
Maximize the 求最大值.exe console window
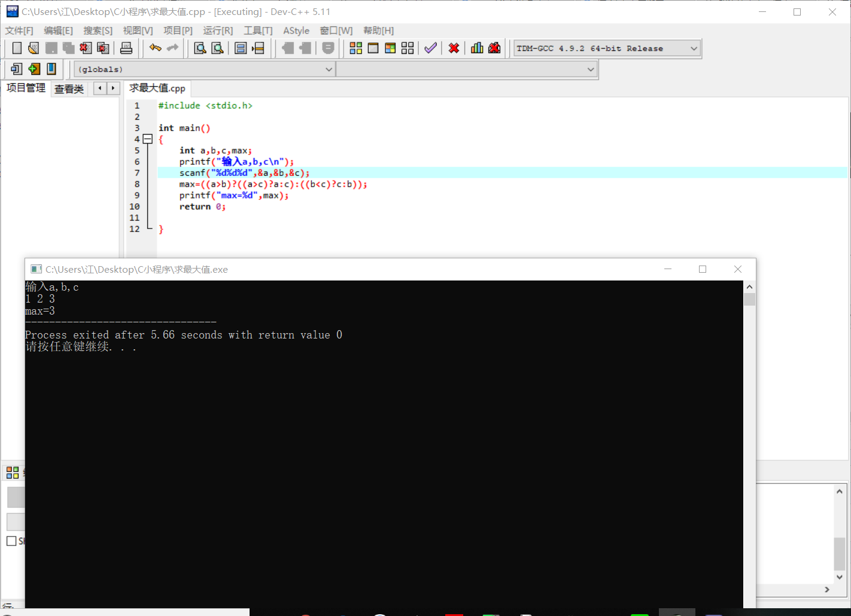pyautogui.click(x=703, y=269)
